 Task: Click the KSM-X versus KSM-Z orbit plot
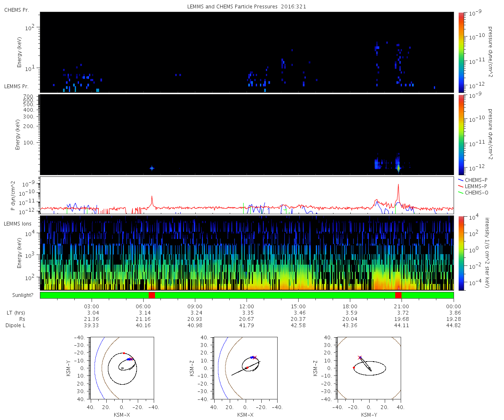[x=245, y=367]
